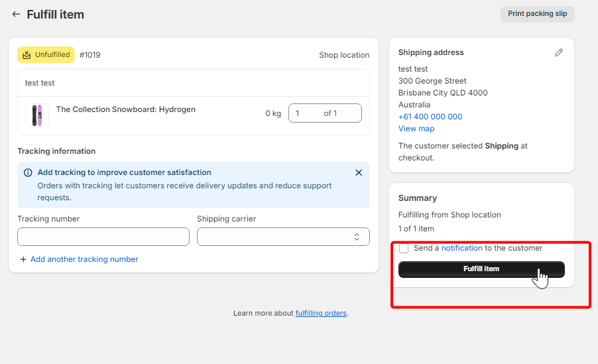Image resolution: width=598 pixels, height=364 pixels.
Task: Click the yellow Unfulfilled status badge
Action: coord(46,55)
